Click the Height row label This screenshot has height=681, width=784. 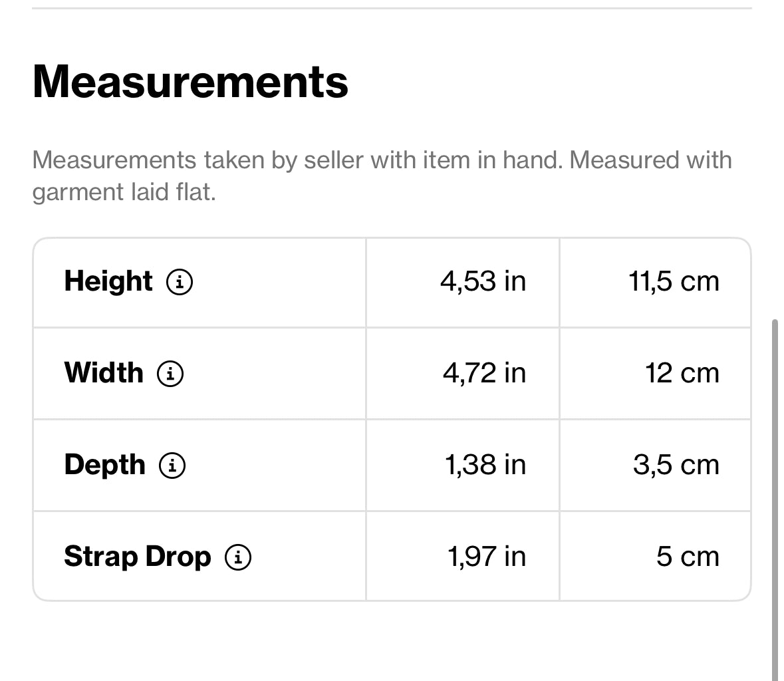(x=108, y=281)
